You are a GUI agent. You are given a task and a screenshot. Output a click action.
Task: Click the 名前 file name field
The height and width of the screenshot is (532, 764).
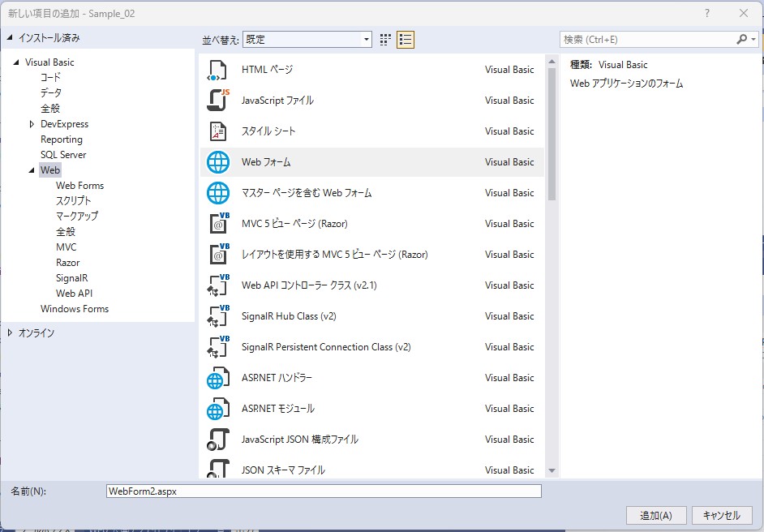[x=324, y=491]
